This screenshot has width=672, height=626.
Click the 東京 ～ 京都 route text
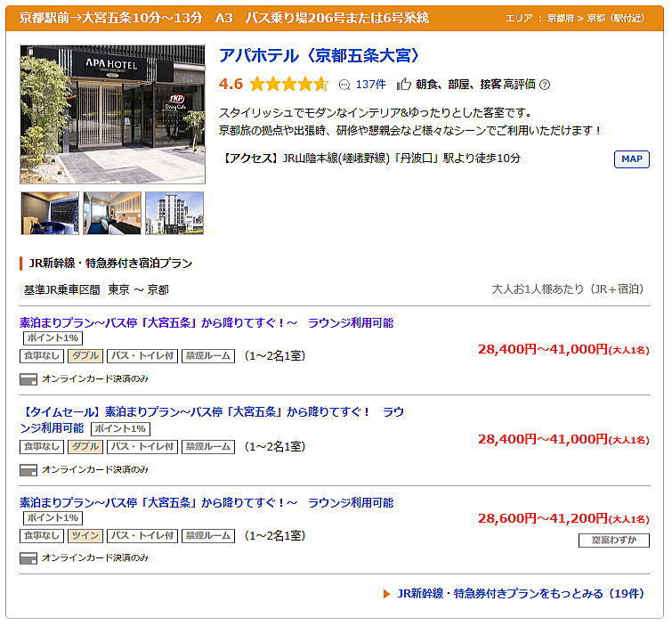coord(138,289)
